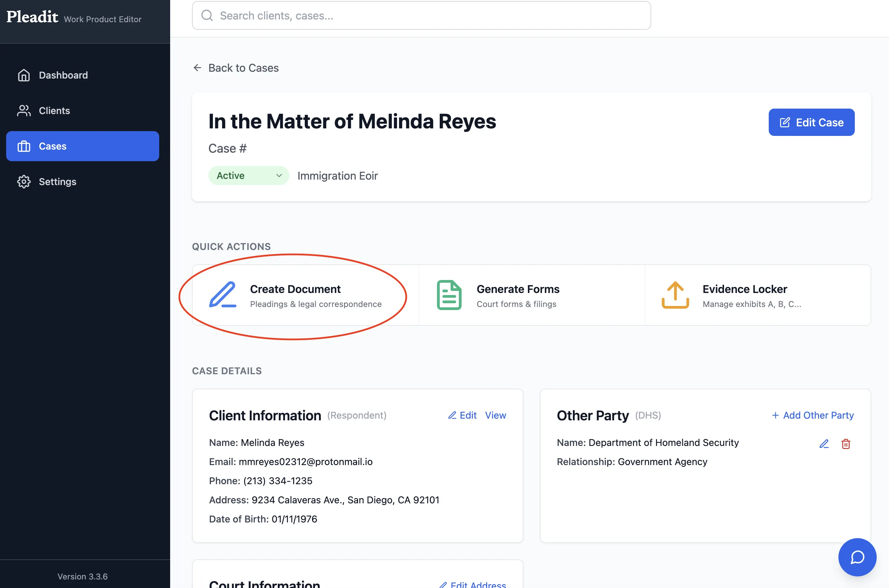Click the Edit Case button
Screen dimensions: 889x588
point(811,122)
